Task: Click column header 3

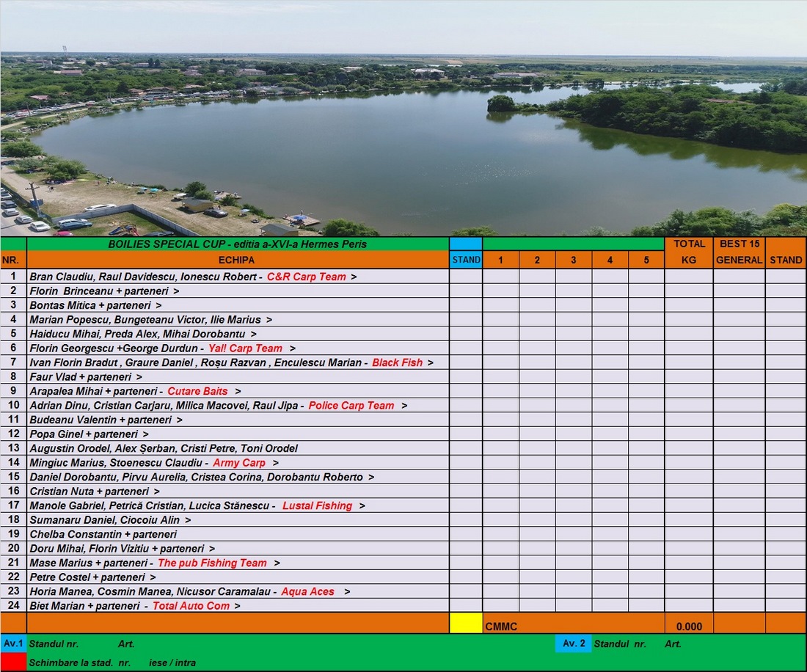Action: click(x=574, y=260)
